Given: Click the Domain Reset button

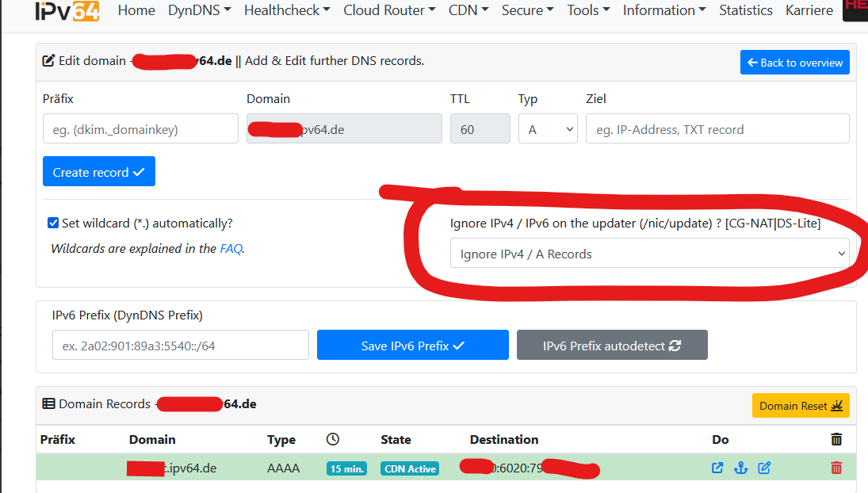Looking at the screenshot, I should coord(801,406).
